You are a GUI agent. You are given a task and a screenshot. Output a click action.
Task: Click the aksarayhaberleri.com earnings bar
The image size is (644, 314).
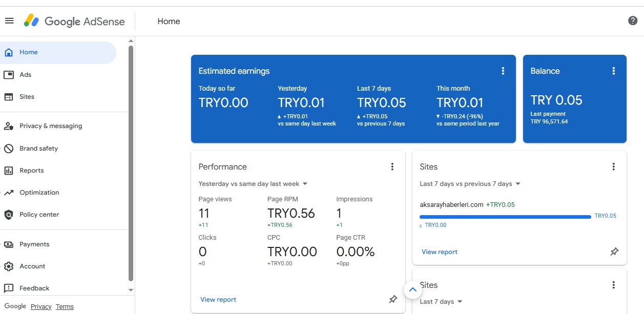[x=505, y=217]
